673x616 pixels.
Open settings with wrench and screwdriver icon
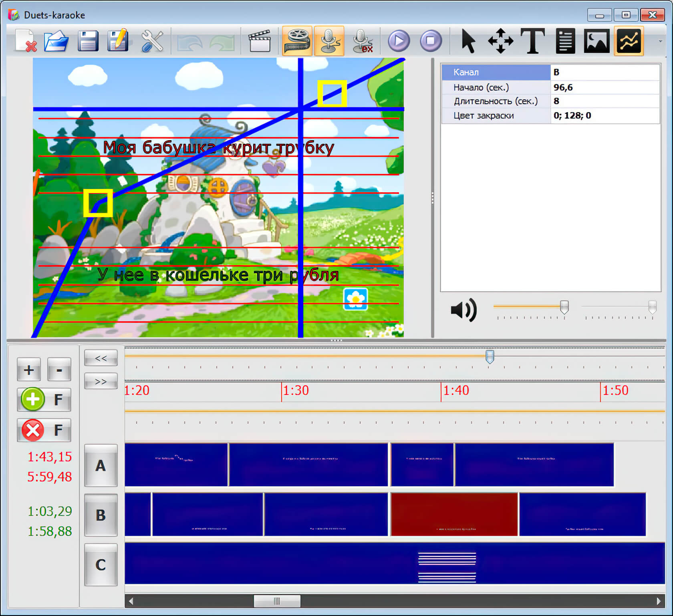pos(152,41)
